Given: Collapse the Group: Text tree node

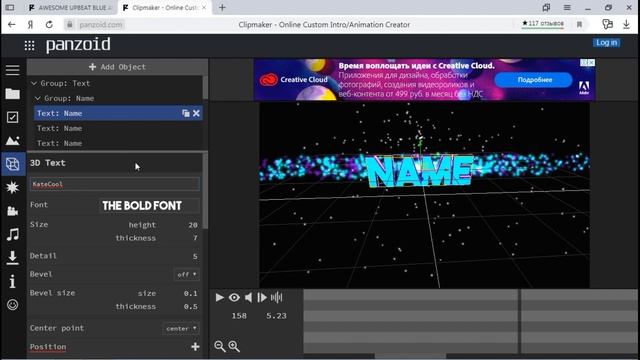Looking at the screenshot, I should [x=34, y=83].
